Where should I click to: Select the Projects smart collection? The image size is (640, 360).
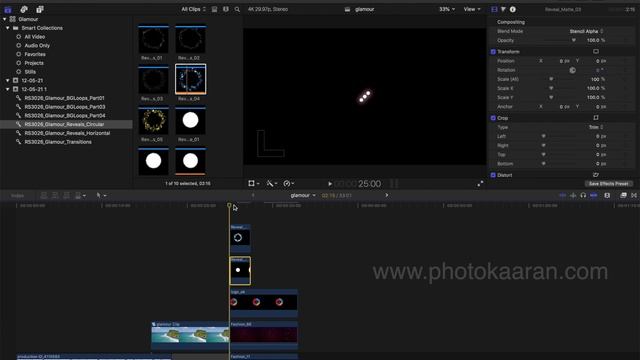pos(34,63)
